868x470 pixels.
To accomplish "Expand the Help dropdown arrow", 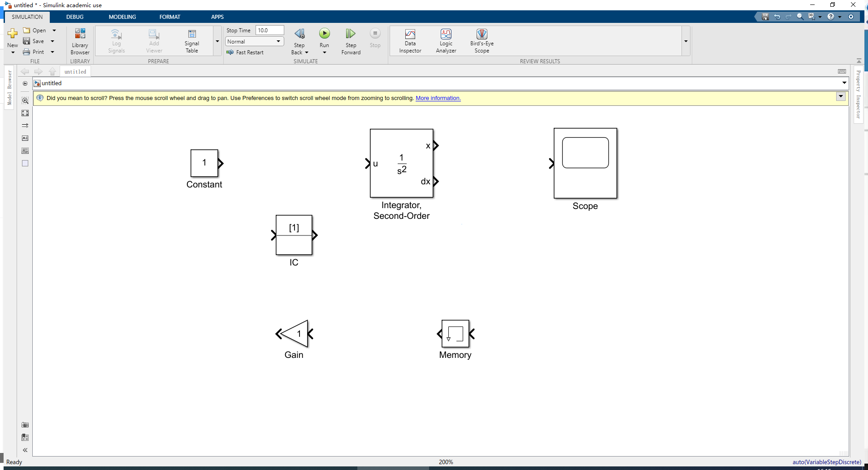I will coord(840,17).
